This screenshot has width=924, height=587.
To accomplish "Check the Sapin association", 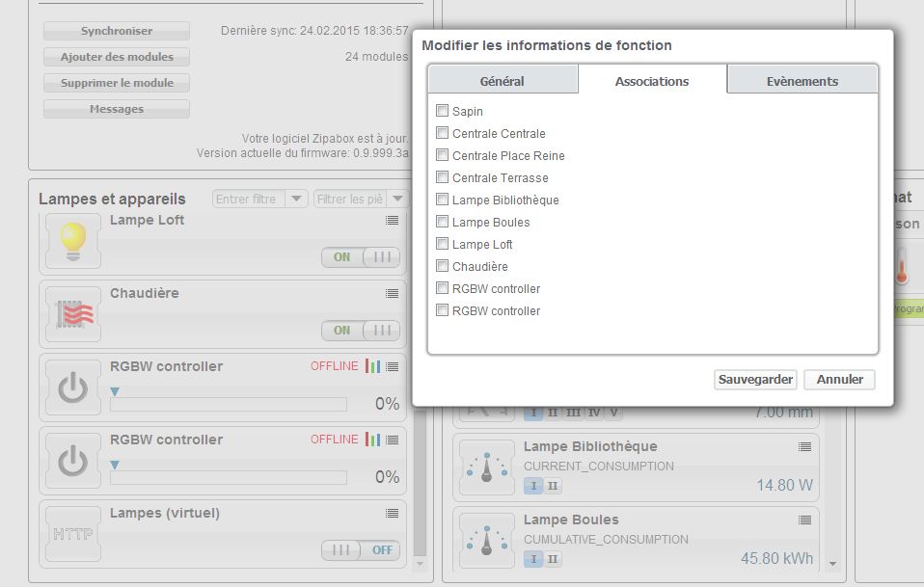I will point(442,111).
